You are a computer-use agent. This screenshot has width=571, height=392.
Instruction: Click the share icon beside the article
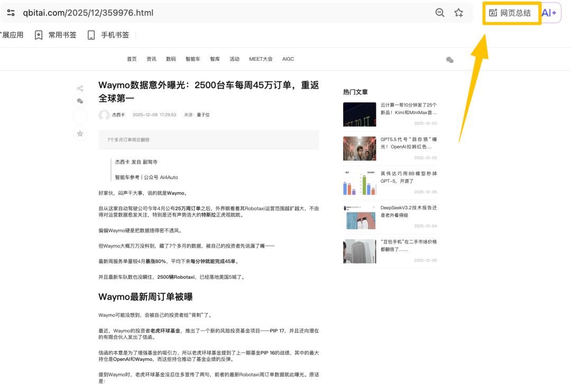[80, 88]
